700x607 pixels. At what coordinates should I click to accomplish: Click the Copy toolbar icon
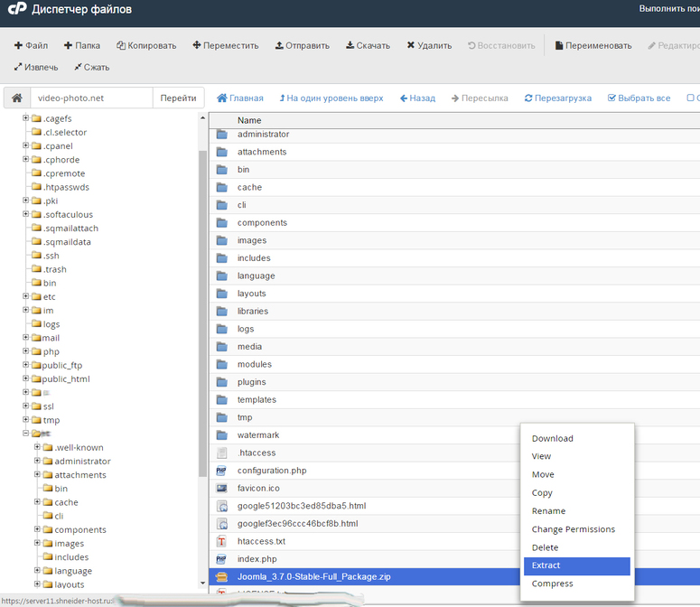click(x=120, y=45)
